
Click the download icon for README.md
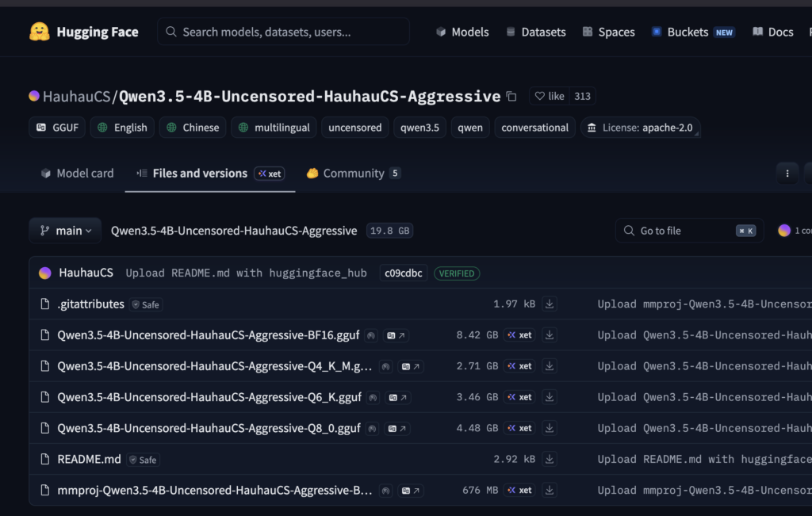point(549,459)
